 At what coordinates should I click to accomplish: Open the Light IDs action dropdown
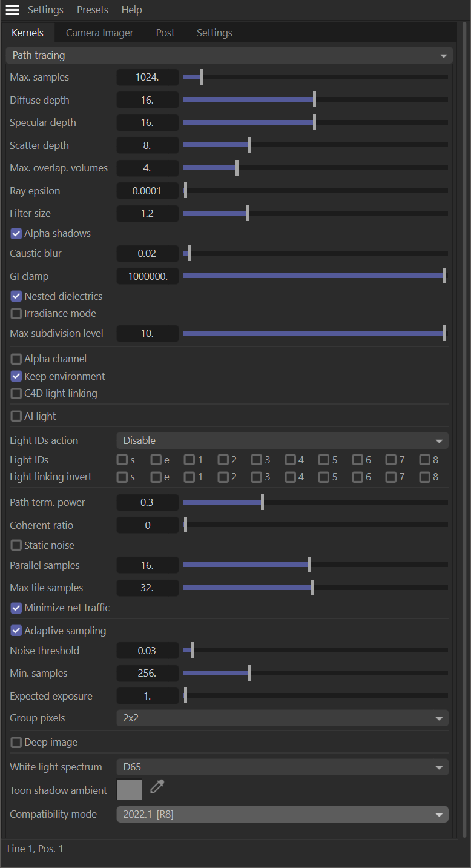pos(282,440)
